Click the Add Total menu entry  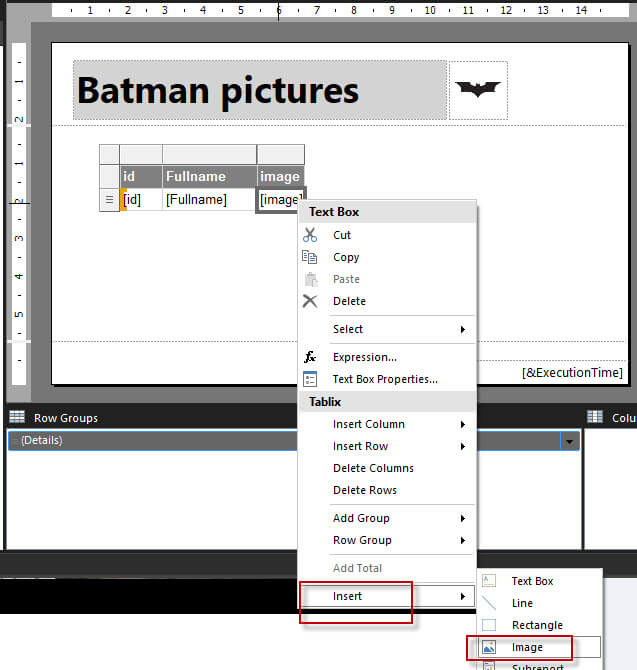388,568
